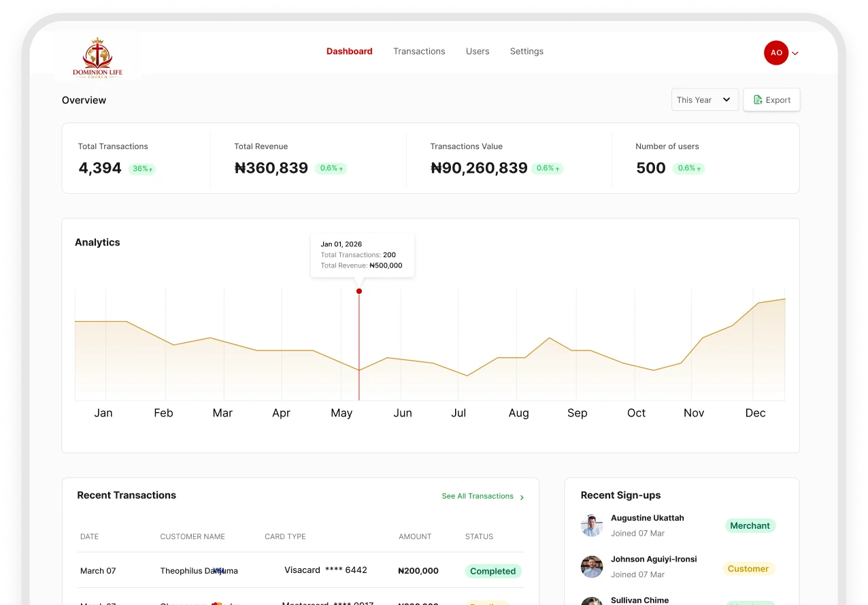
Task: Click the name Augustine Ukattah
Action: (648, 518)
